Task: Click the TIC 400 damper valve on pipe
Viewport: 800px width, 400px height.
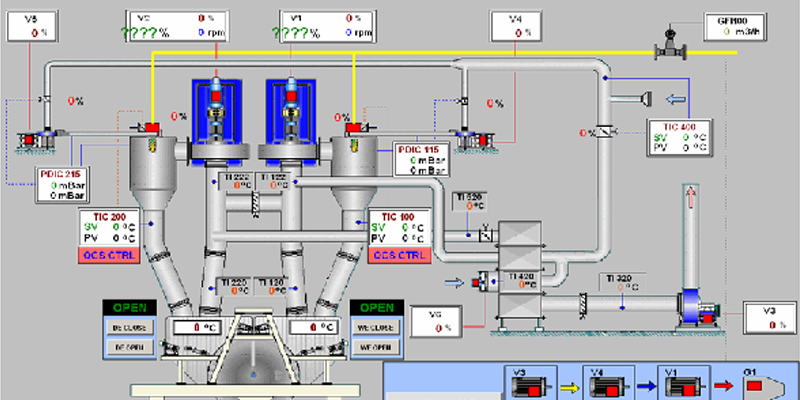Action: [603, 130]
